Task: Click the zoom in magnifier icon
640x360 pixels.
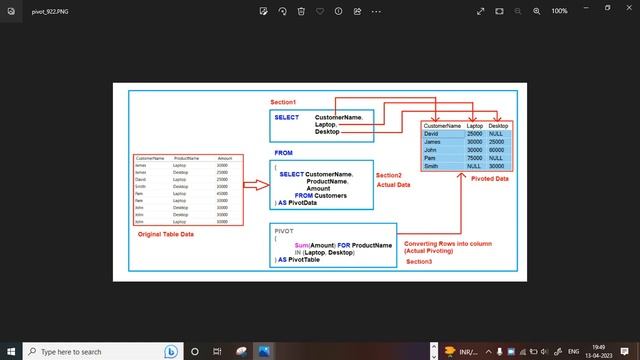Action: 537,11
